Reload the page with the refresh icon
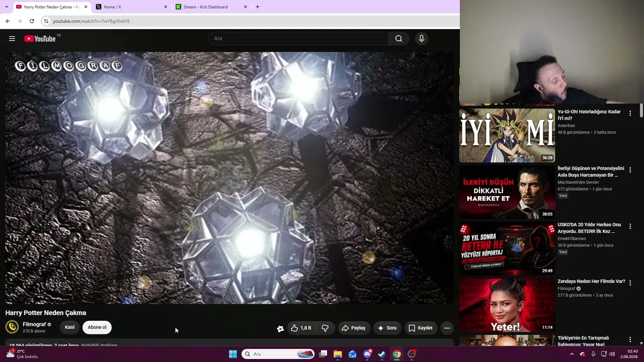Image resolution: width=644 pixels, height=362 pixels. tap(32, 21)
